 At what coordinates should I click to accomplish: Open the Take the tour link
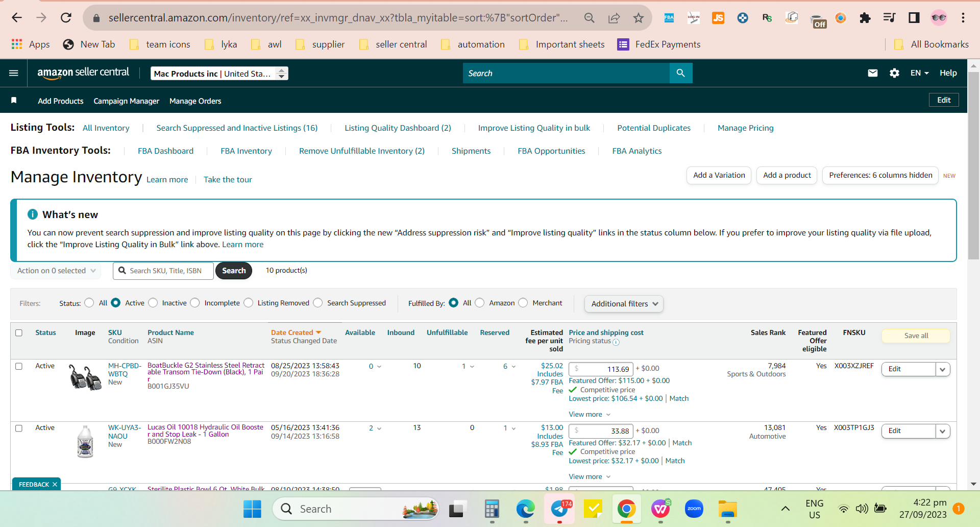228,179
